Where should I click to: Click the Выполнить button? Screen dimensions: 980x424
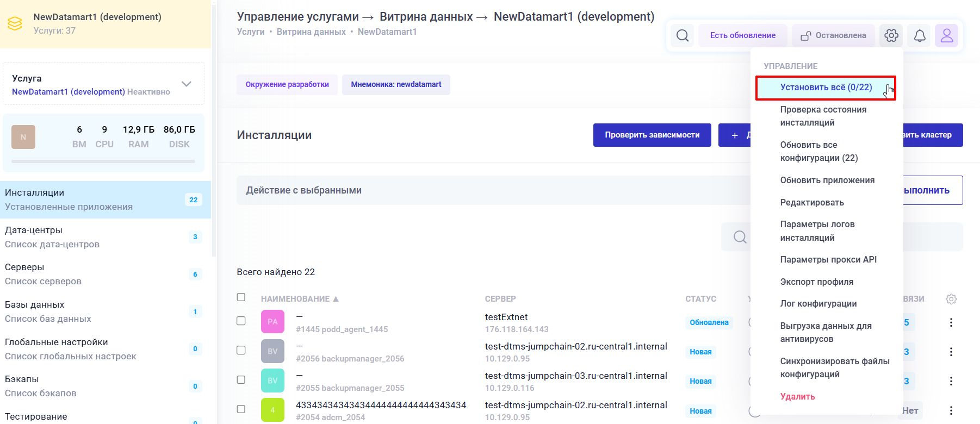point(933,190)
